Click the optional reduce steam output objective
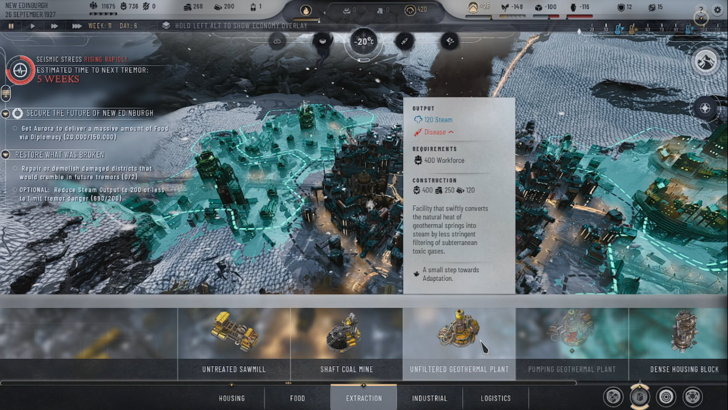This screenshot has width=728, height=410. (x=91, y=194)
